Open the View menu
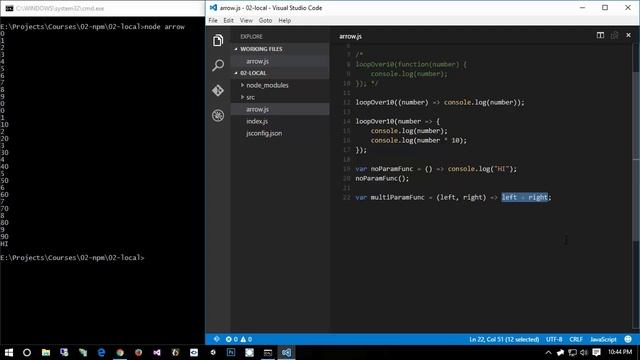Viewport: 640px width, 360px height. [x=246, y=20]
